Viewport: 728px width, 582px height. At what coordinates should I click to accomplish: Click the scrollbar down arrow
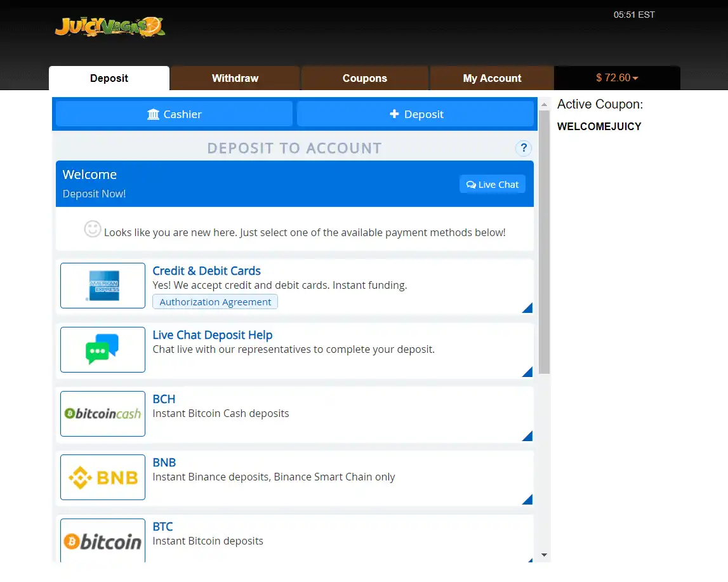point(544,555)
